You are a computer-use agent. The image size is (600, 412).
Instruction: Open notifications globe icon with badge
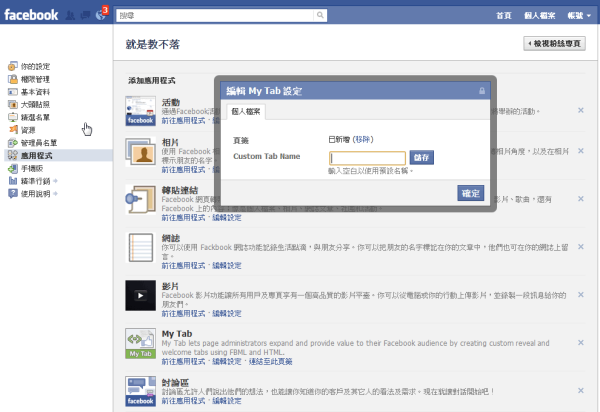coord(101,15)
